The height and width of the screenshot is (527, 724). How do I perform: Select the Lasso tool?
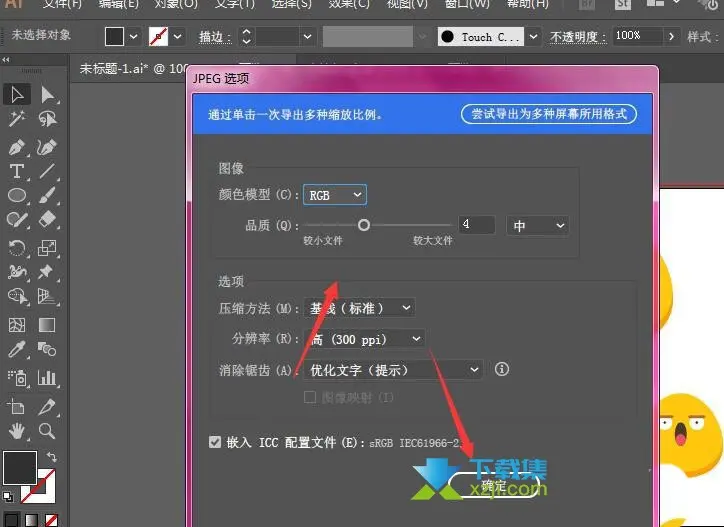click(x=47, y=119)
